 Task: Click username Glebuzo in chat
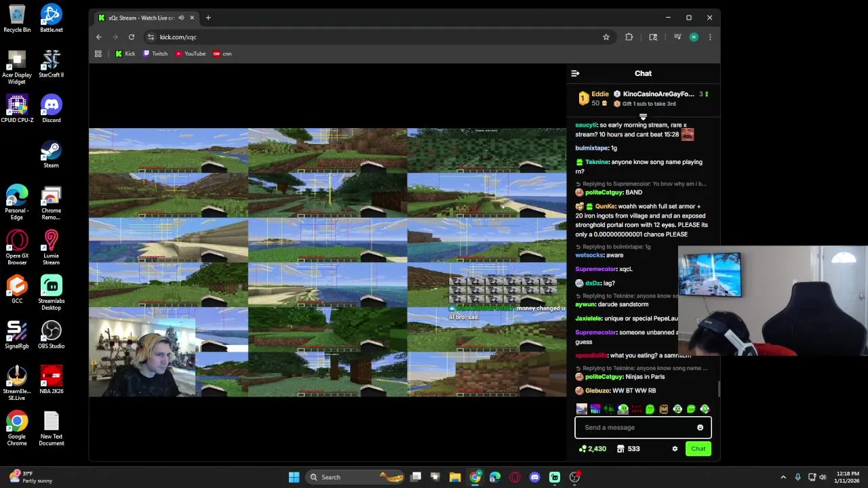(x=597, y=390)
